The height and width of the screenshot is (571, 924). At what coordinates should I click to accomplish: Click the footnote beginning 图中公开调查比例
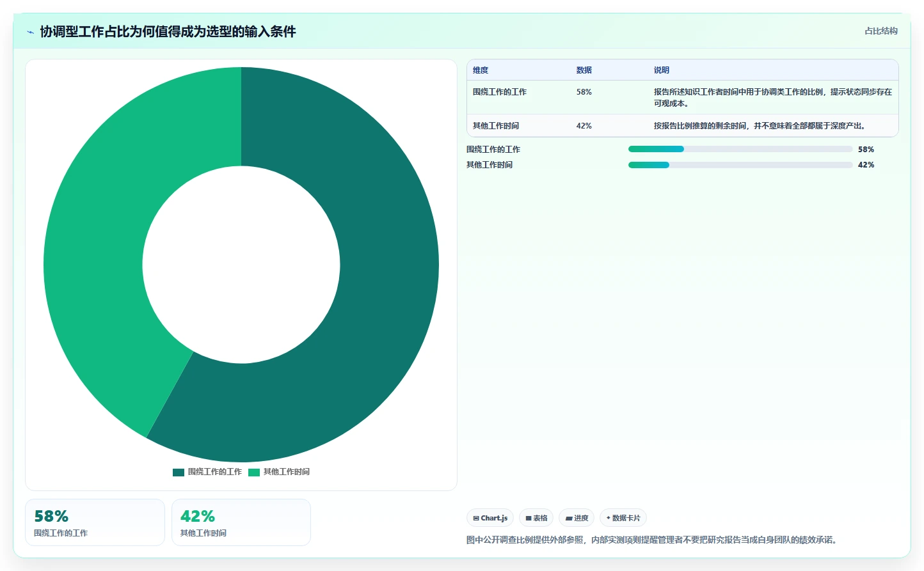(x=653, y=540)
